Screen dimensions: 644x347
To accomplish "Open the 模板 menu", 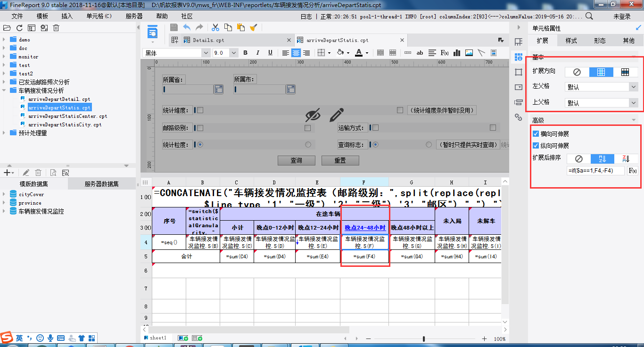I will [42, 16].
